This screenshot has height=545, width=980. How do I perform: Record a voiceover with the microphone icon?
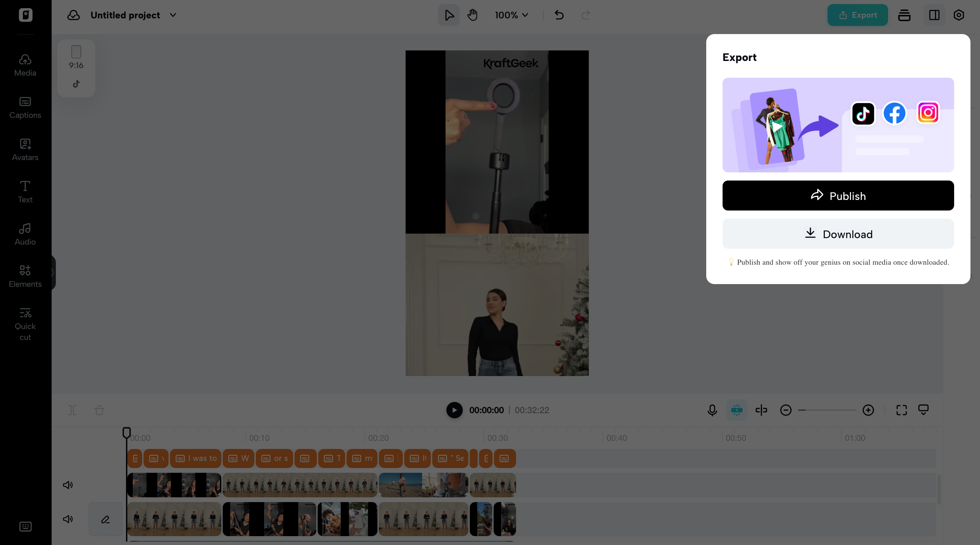point(711,410)
